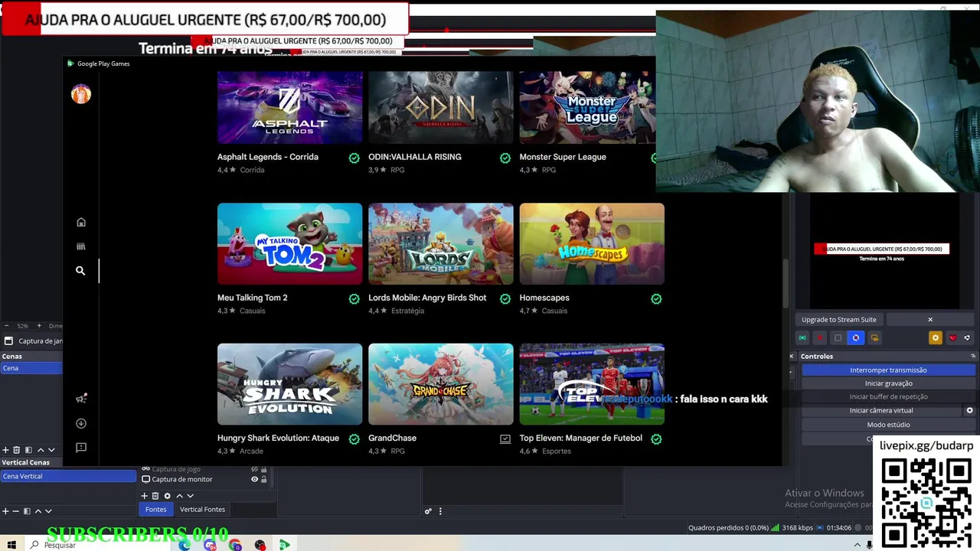The height and width of the screenshot is (551, 980).
Task: Move source up with arrow in Fontes toolbar
Action: tap(179, 496)
